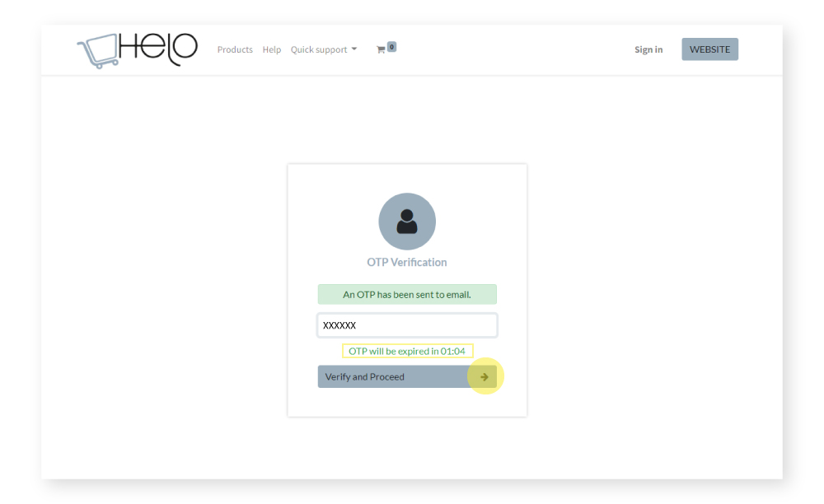Click the Sign in link

coord(648,49)
